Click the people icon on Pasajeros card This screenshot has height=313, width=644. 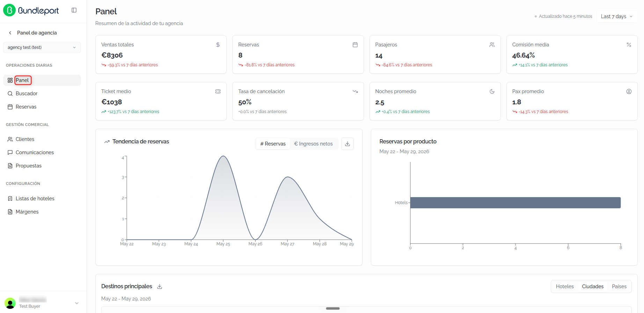click(492, 45)
